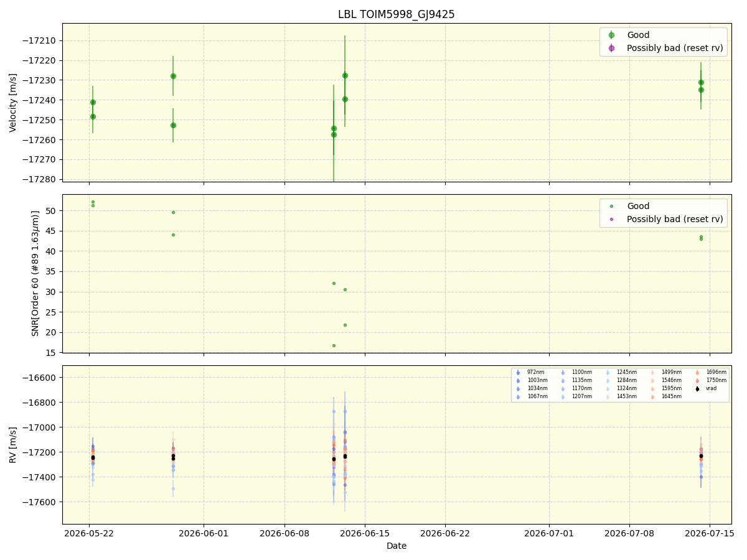
Task: Click the SNR data point near 22
Action: pos(345,325)
